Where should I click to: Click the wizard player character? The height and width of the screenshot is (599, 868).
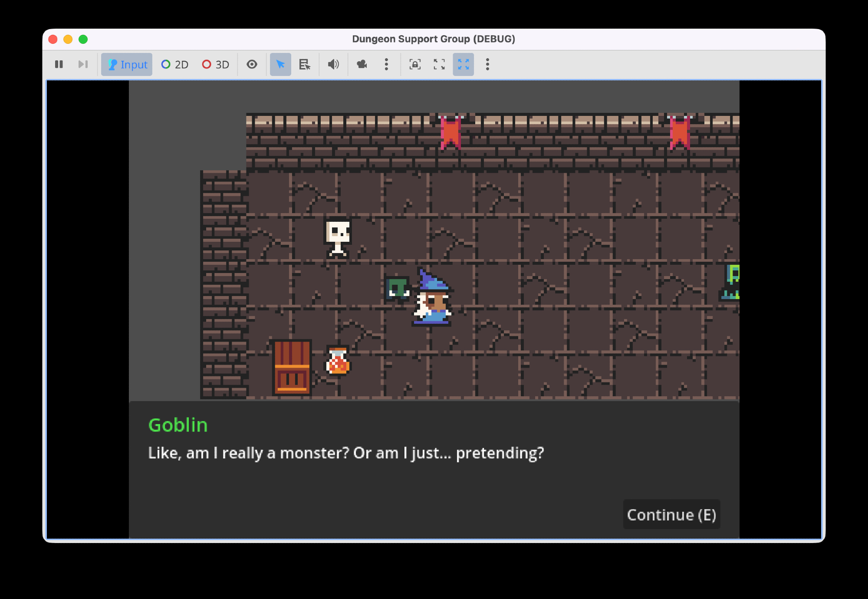[x=433, y=299]
